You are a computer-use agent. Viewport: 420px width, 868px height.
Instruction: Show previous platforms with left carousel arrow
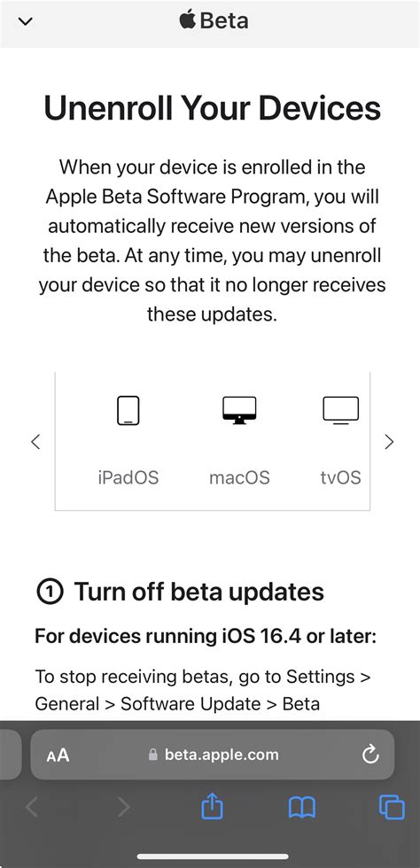click(x=36, y=442)
